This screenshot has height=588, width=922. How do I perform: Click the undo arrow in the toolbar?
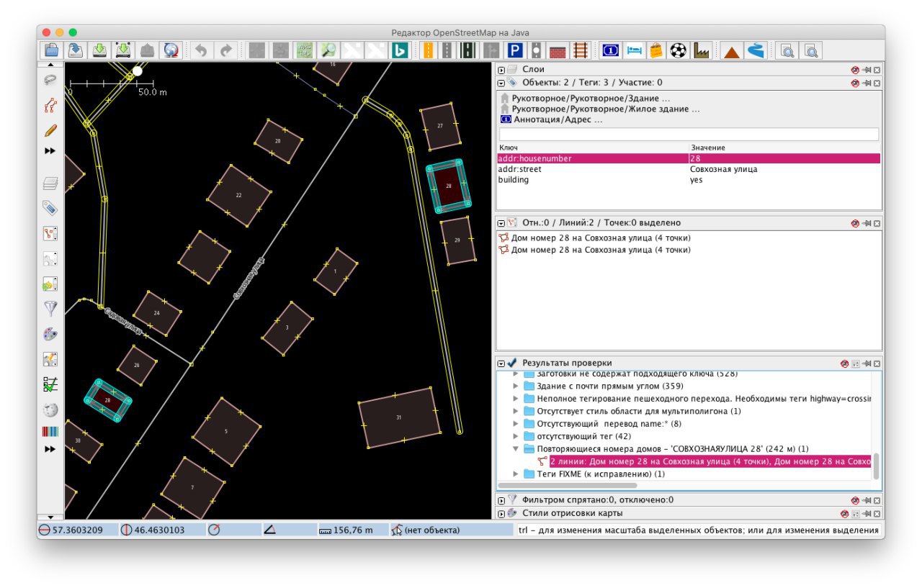(202, 50)
